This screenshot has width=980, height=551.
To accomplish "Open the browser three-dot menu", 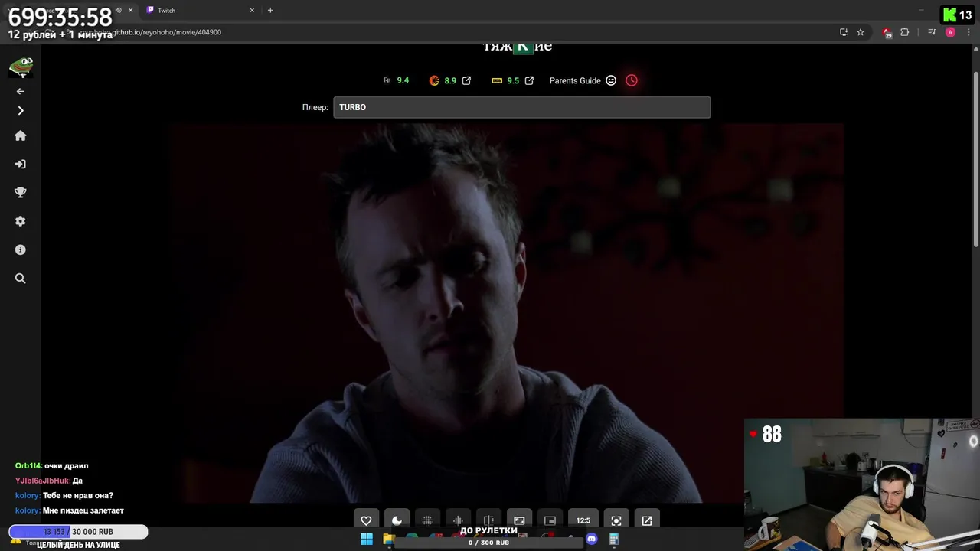I will (967, 32).
